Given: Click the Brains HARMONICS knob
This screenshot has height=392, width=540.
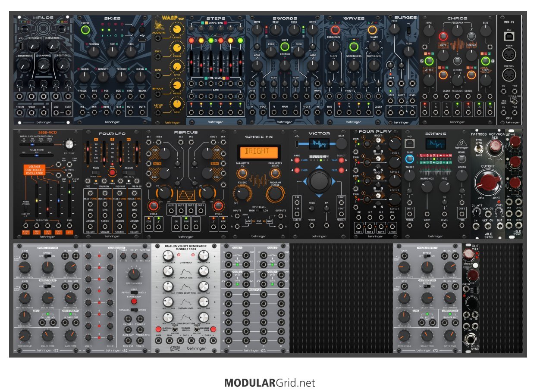Looking at the screenshot, I should (x=427, y=187).
